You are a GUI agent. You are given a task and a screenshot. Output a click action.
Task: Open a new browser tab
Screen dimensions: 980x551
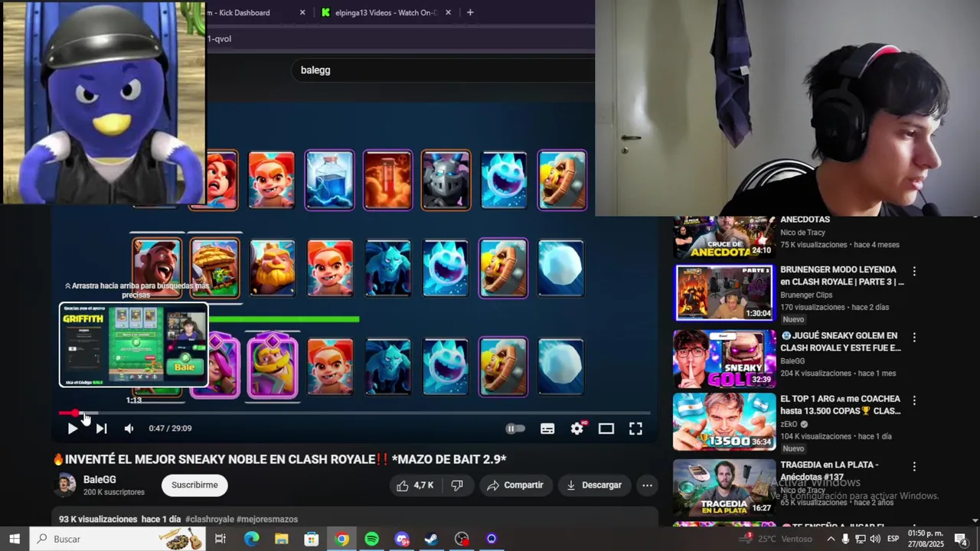[x=470, y=12]
